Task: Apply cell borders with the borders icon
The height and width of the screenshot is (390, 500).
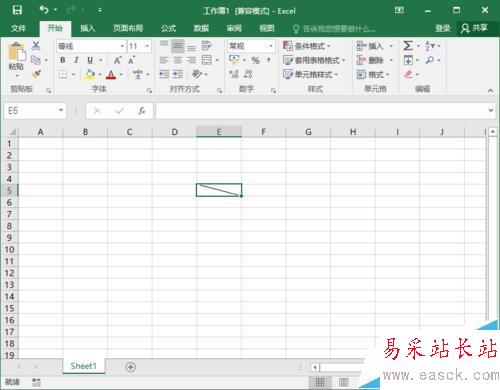Action: tap(63, 74)
